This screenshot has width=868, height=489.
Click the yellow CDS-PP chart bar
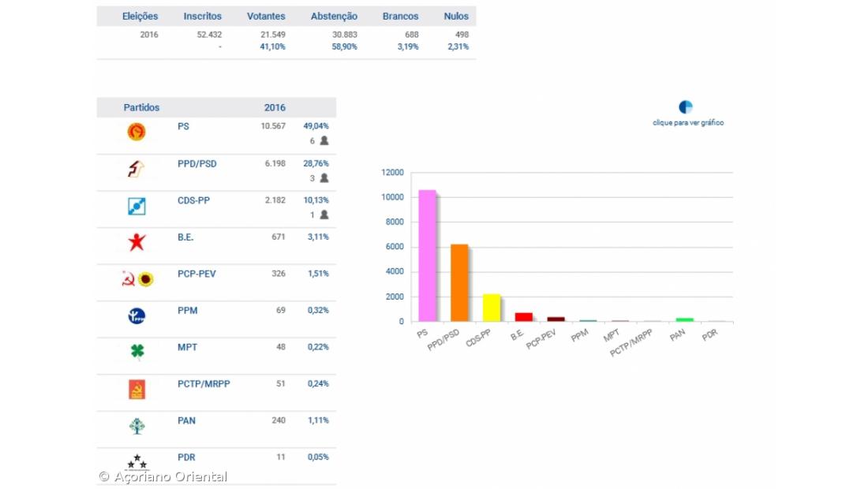coord(491,308)
